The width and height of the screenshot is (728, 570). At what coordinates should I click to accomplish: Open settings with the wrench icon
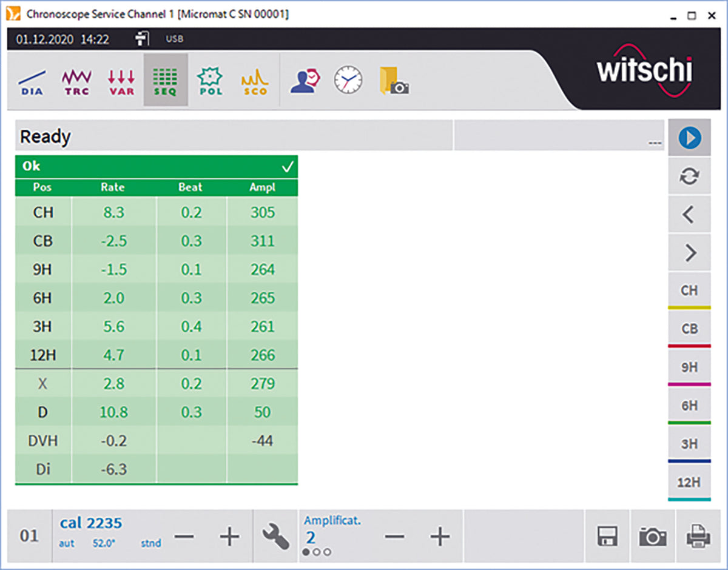point(275,537)
